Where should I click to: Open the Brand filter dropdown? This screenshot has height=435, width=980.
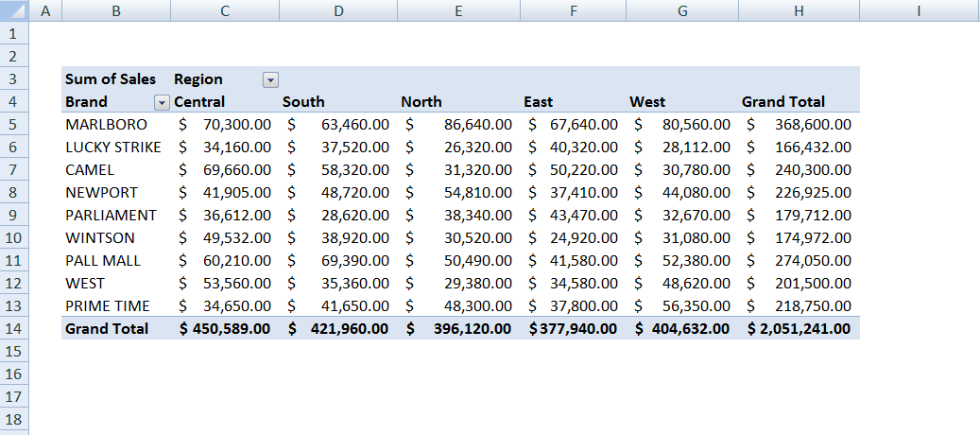pos(162,102)
